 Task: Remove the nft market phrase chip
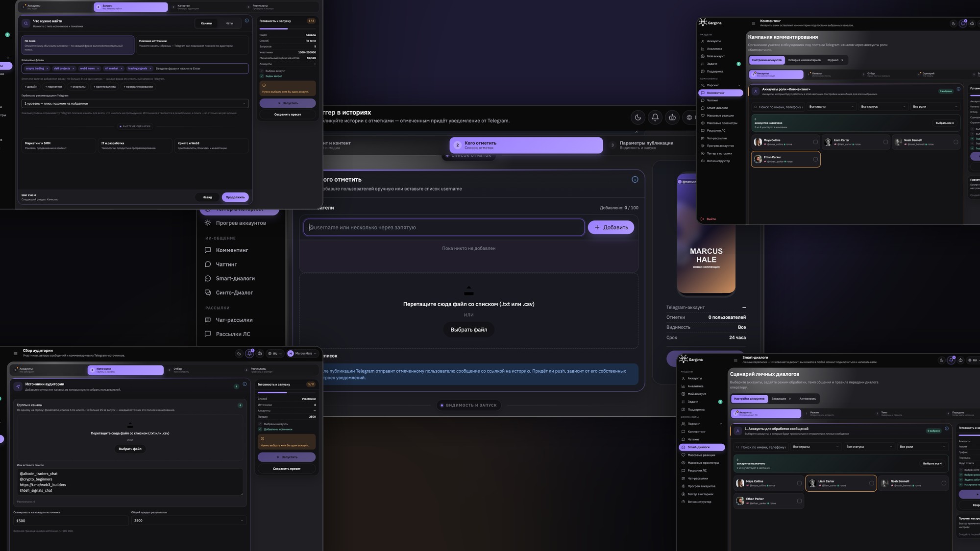click(122, 69)
